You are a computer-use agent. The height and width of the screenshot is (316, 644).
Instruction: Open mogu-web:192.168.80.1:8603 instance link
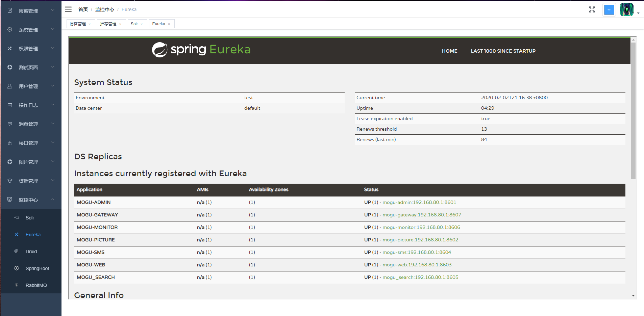417,265
